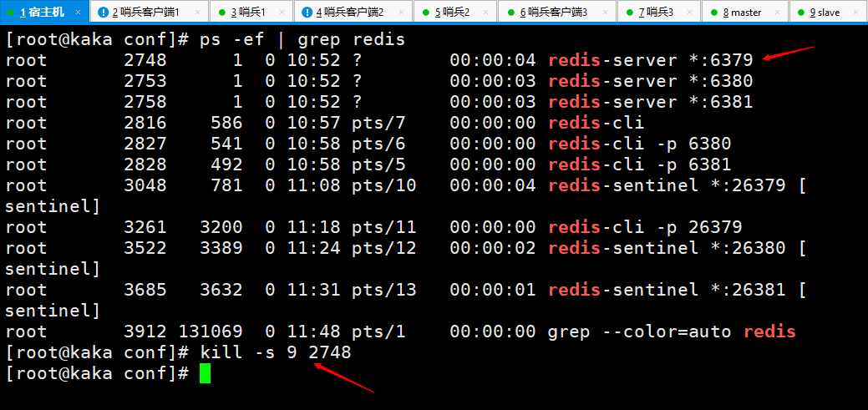This screenshot has width=868, height=410.
Task: Click green status dot on 宿主机 tab
Action: (x=11, y=13)
